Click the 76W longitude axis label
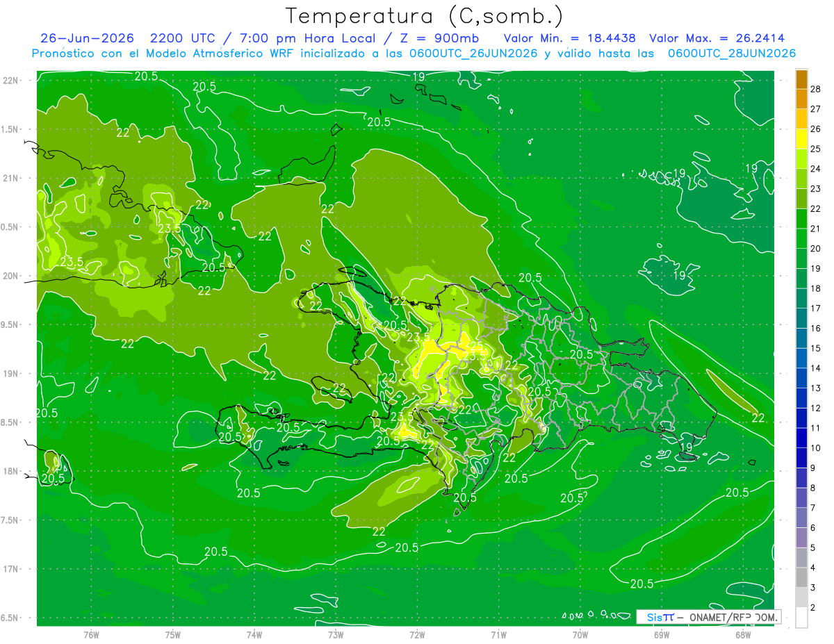The width and height of the screenshot is (834, 644). click(91, 634)
